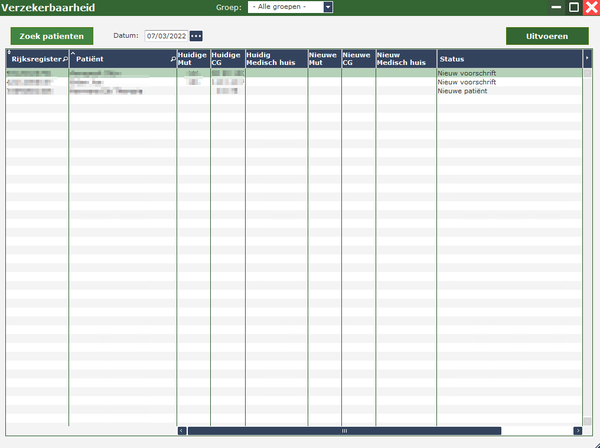The height and width of the screenshot is (448, 600).
Task: Maximize the Verzekerbaarheid window
Action: click(x=574, y=7)
